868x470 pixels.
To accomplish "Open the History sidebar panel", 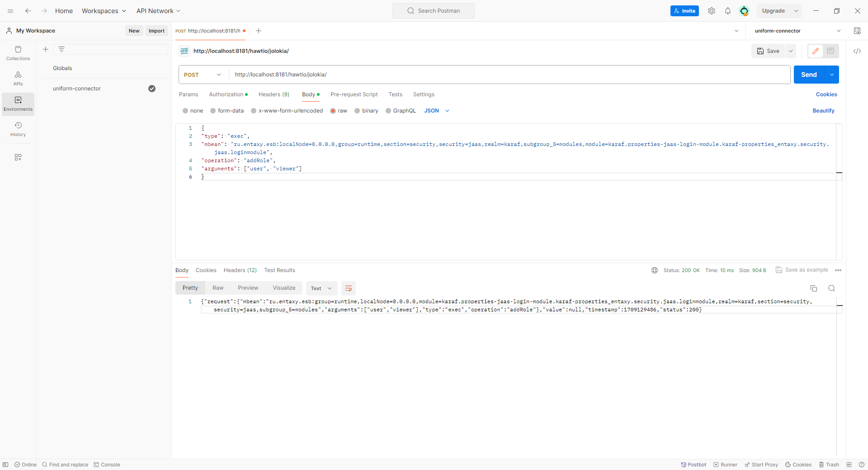I will point(18,129).
